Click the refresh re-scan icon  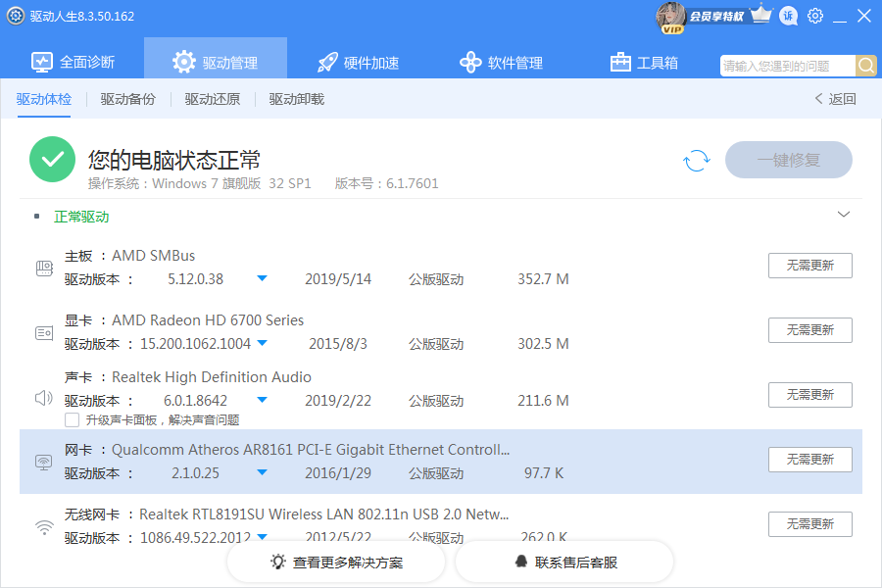[x=696, y=161]
